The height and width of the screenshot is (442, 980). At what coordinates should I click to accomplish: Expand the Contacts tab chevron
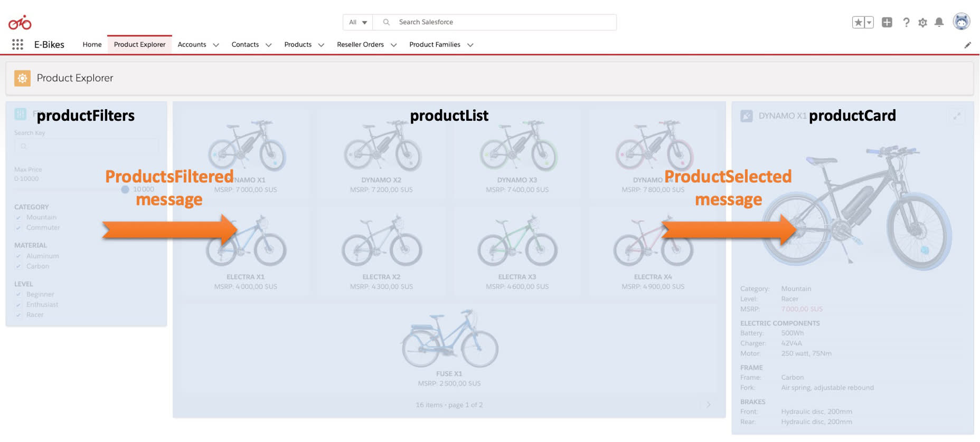click(x=268, y=45)
